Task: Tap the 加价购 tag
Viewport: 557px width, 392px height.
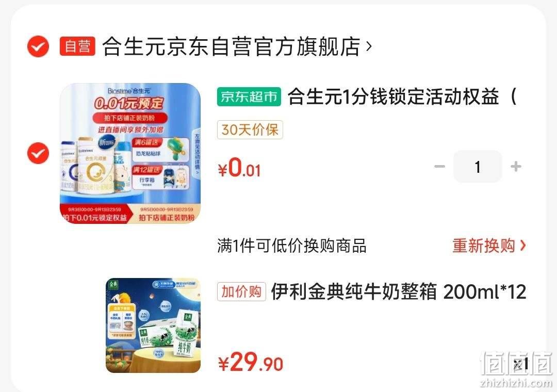Action: (241, 292)
